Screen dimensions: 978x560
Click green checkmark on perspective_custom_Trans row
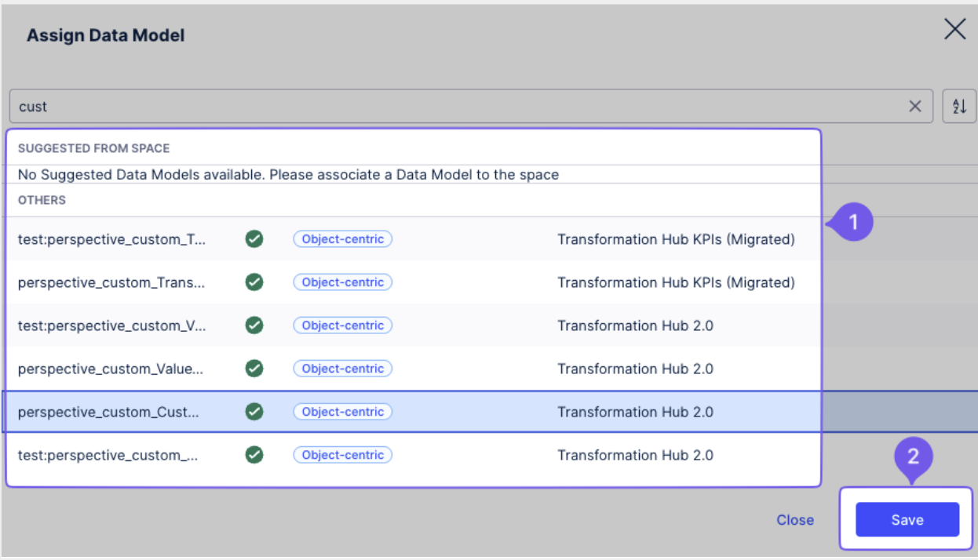coord(254,282)
